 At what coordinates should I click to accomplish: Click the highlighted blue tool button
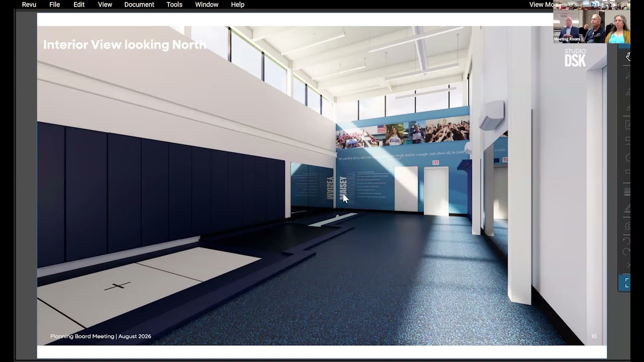coord(624,283)
